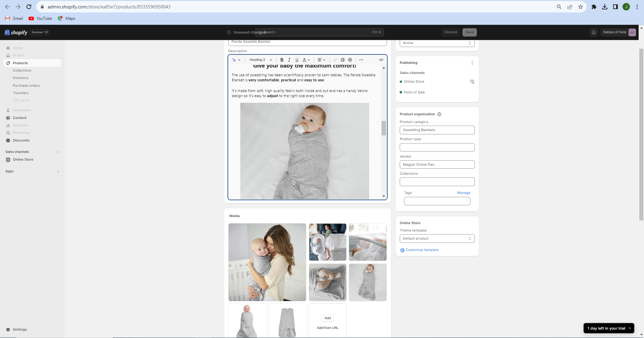This screenshot has width=644, height=338.
Task: Change product status from Active
Action: pos(437,43)
